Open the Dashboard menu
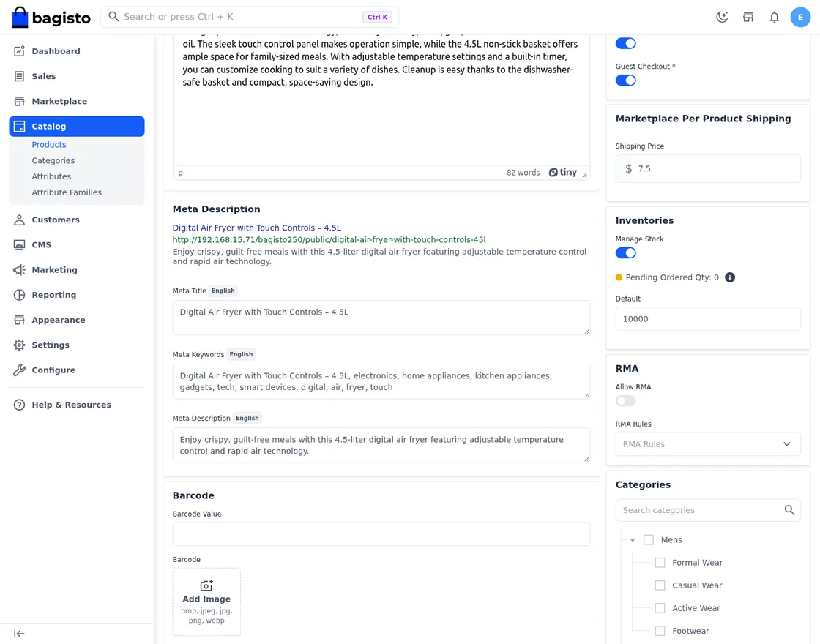This screenshot has width=820, height=644. pos(77,51)
